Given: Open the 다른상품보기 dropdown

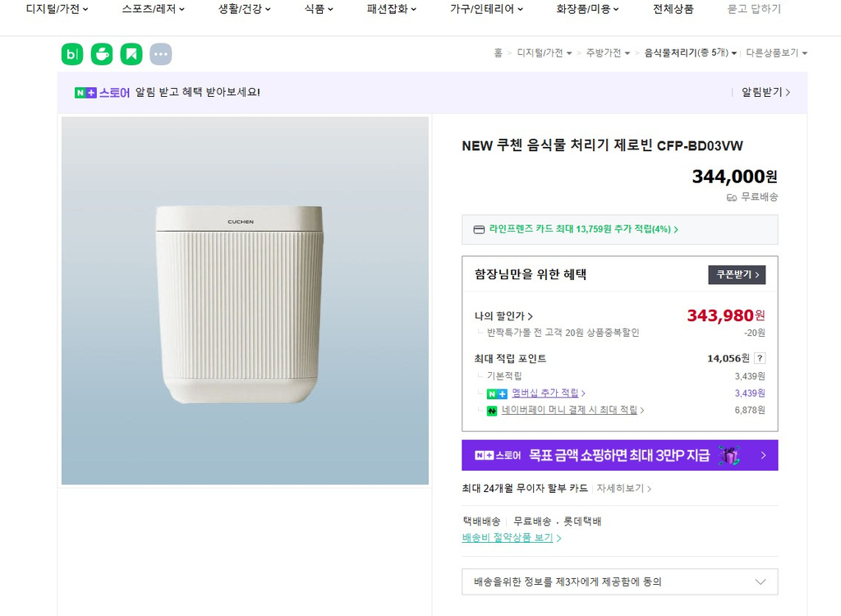Looking at the screenshot, I should (x=776, y=53).
